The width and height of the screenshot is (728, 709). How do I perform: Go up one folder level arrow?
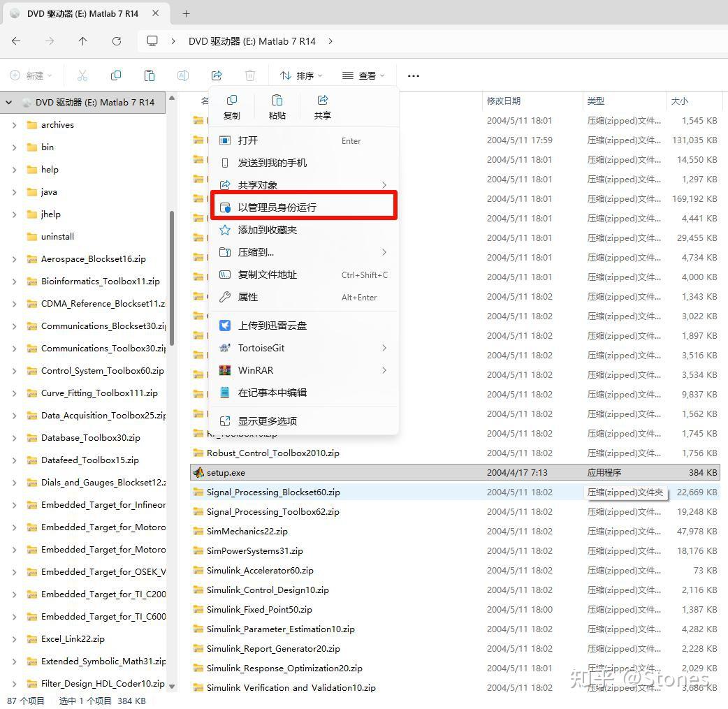click(82, 41)
